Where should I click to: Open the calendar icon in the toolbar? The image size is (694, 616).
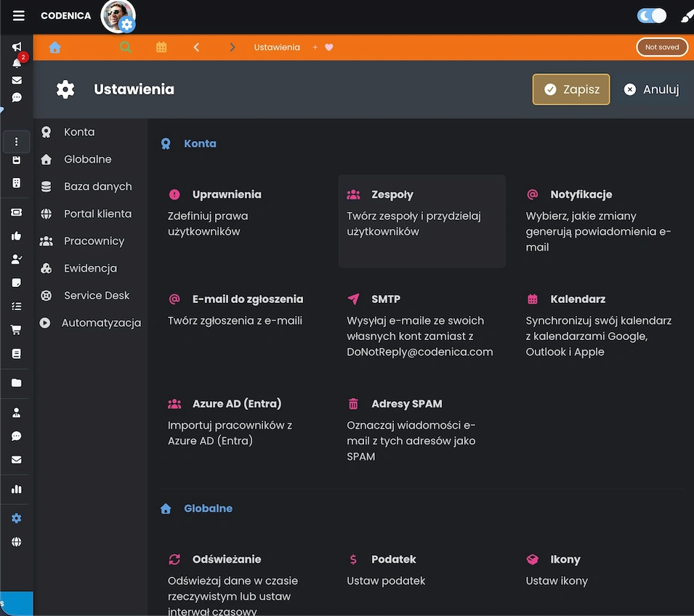161,46
